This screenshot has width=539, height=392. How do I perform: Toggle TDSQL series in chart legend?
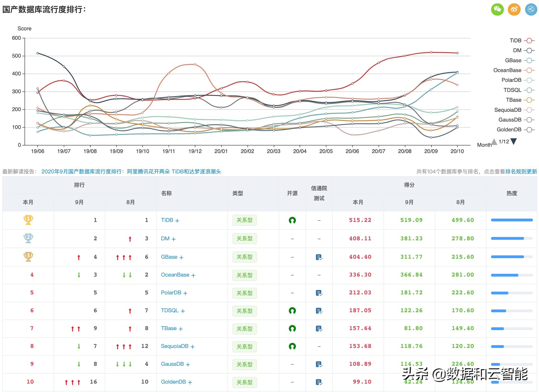(519, 90)
